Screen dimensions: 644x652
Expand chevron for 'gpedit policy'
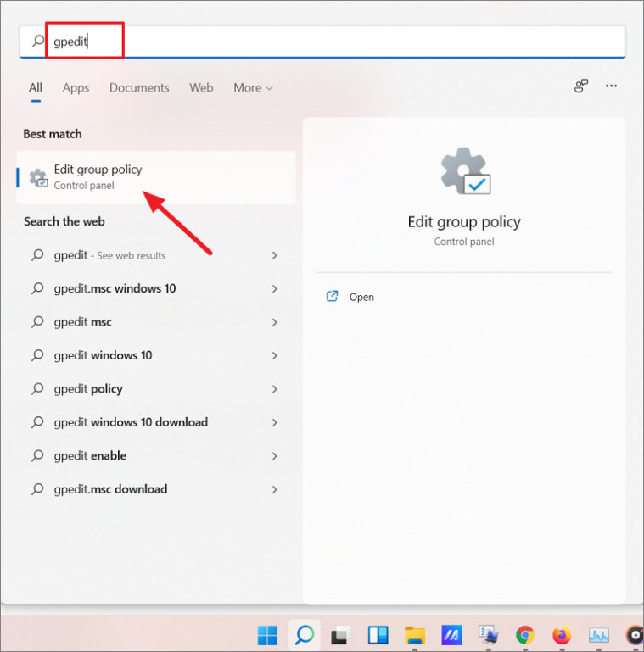[x=275, y=389]
